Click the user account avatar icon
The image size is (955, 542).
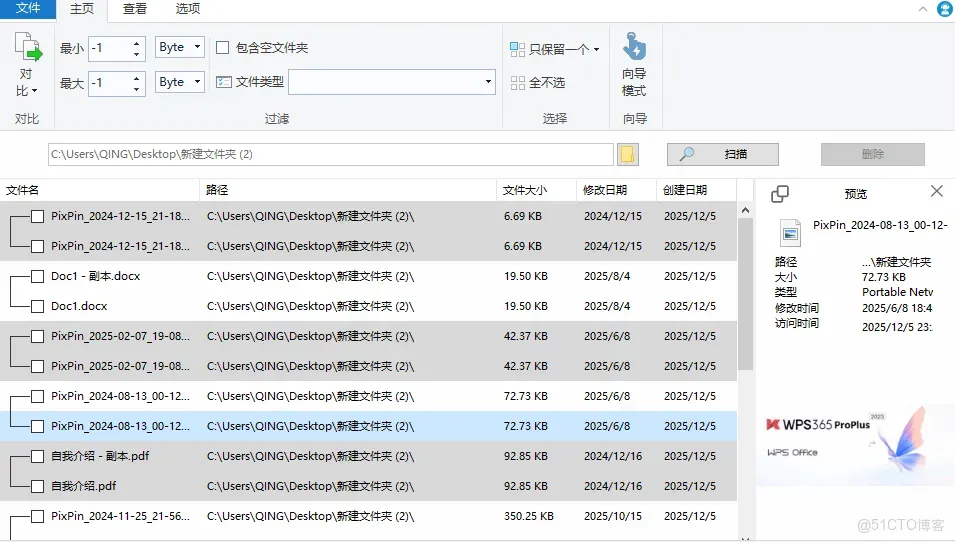click(945, 9)
